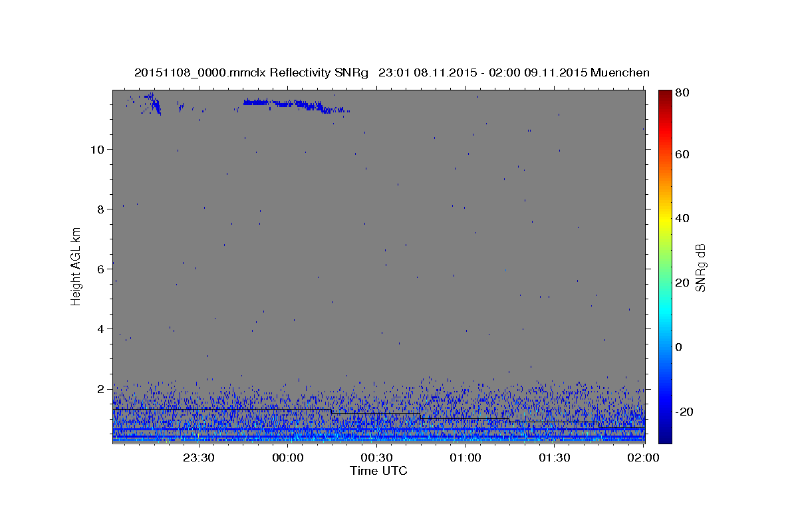Click the 02:00 time tick label
Image resolution: width=798 pixels, height=532 pixels.
[x=643, y=458]
